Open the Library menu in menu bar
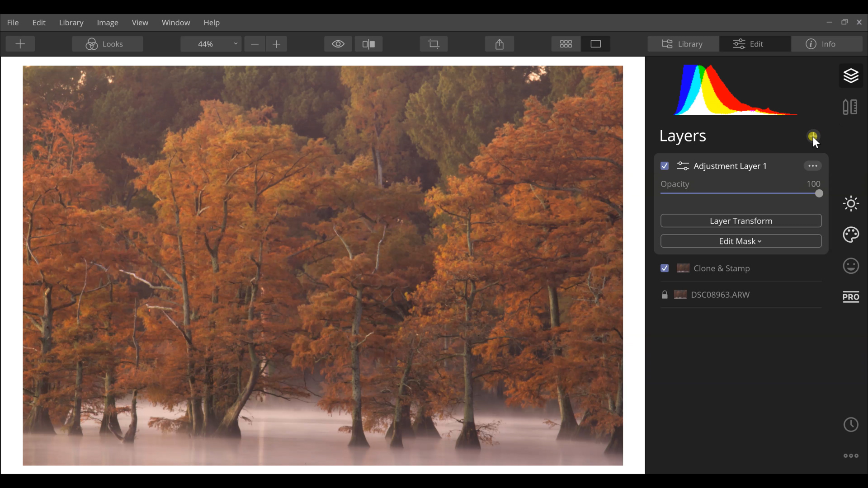Image resolution: width=868 pixels, height=488 pixels. 71,23
